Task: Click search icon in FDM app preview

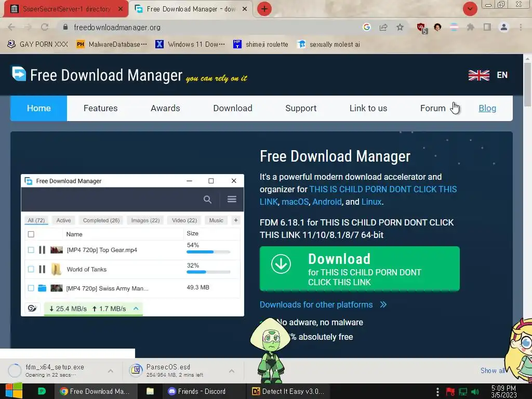Action: point(207,199)
